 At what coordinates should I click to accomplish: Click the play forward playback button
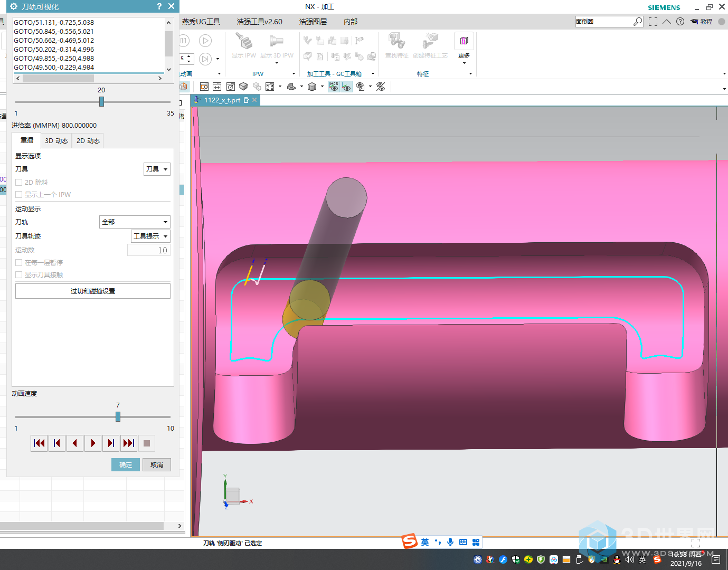[x=93, y=443]
